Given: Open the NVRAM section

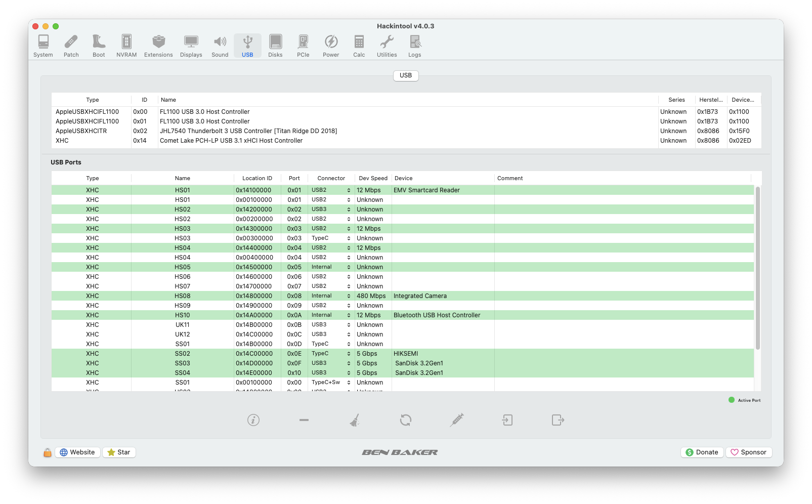Looking at the screenshot, I should pos(126,46).
